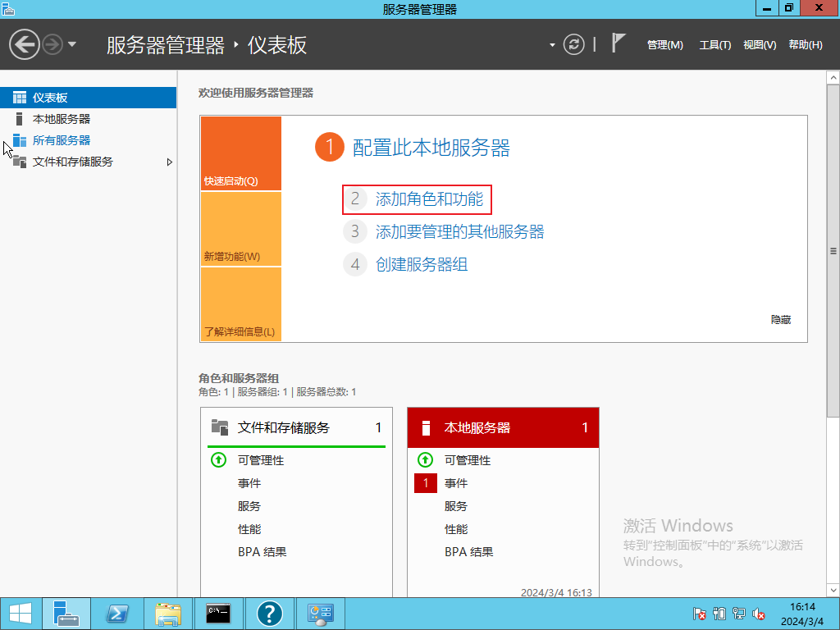Click 创建服务器组 link
840x630 pixels.
[422, 265]
